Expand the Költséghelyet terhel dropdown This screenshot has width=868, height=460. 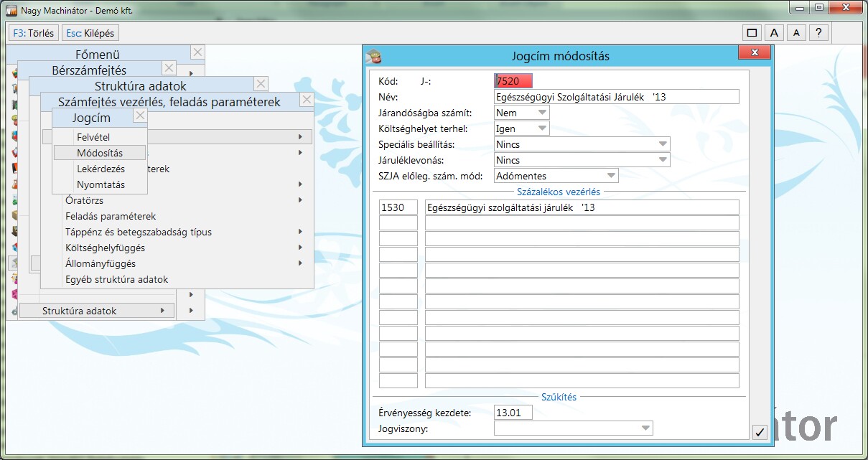[x=542, y=128]
